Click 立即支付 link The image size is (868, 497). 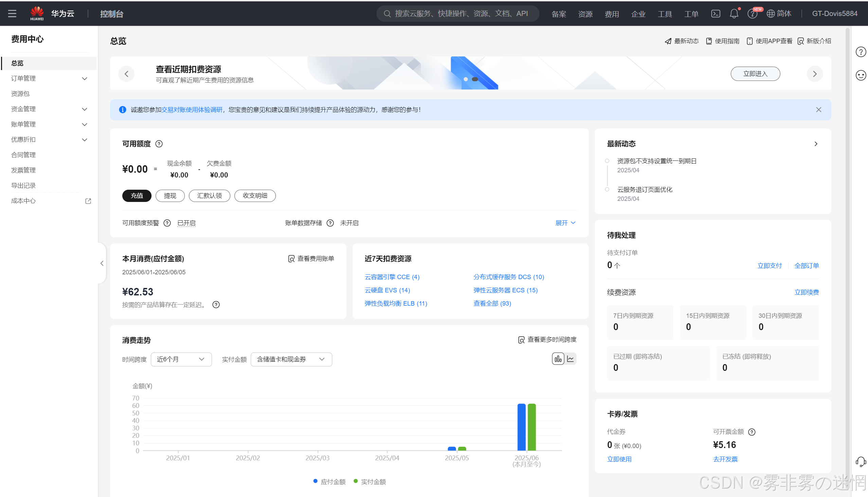click(769, 265)
